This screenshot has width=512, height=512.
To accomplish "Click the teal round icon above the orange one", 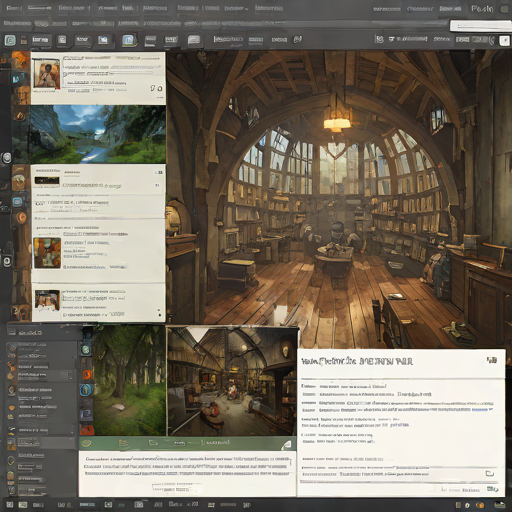I will pos(86,349).
